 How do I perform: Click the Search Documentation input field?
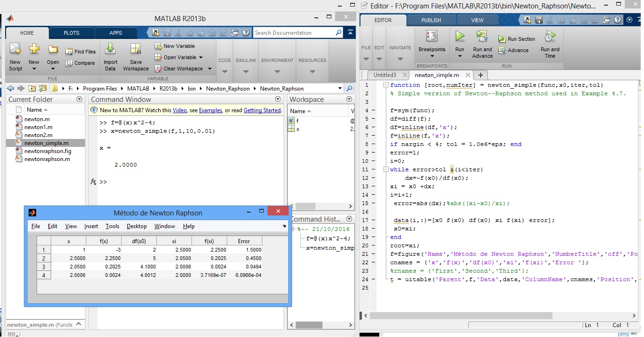click(x=293, y=33)
